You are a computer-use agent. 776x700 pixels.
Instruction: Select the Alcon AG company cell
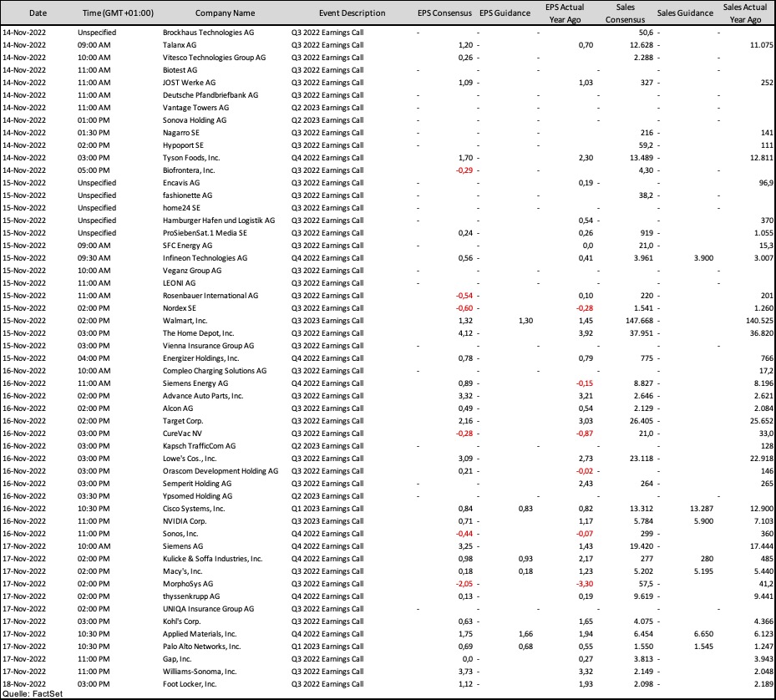[x=178, y=408]
